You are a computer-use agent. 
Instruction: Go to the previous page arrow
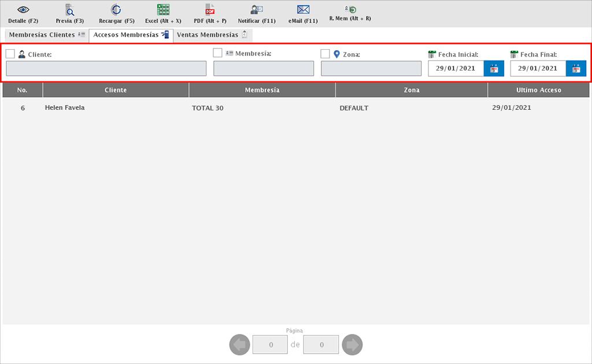(x=240, y=345)
